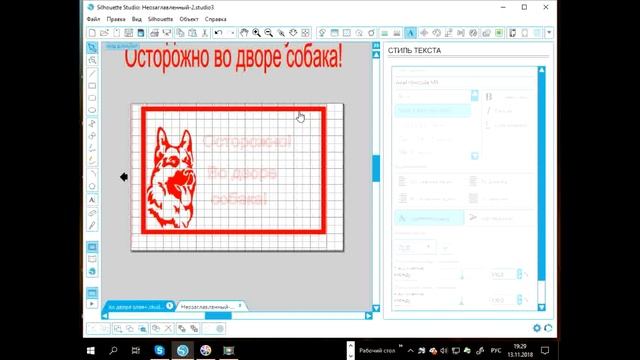Open the Вид menu

(137, 19)
